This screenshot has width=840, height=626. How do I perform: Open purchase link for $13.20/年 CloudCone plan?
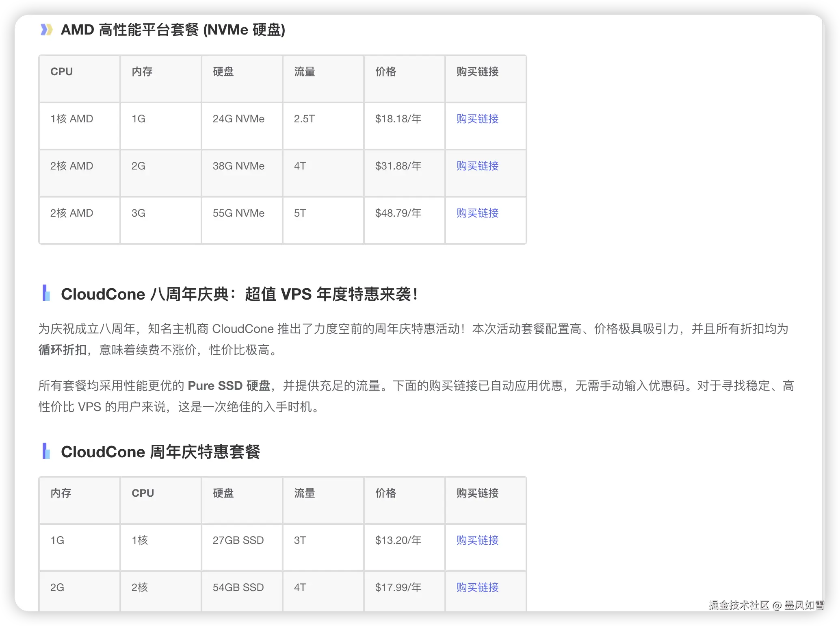477,540
